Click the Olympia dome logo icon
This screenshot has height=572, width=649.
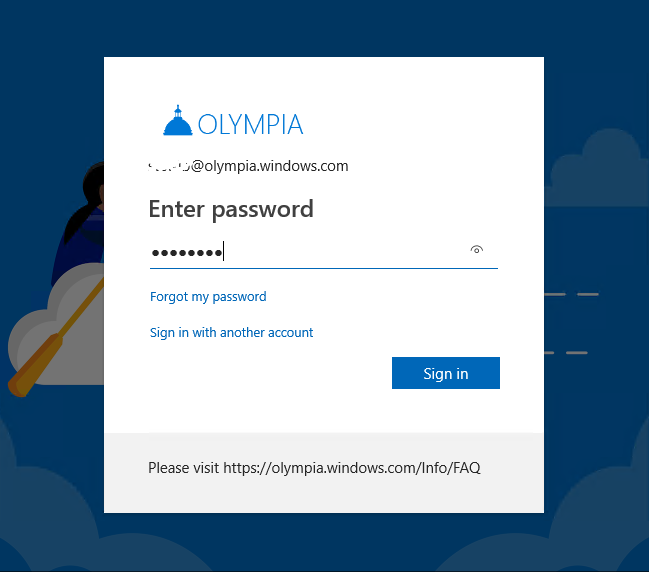(x=177, y=121)
